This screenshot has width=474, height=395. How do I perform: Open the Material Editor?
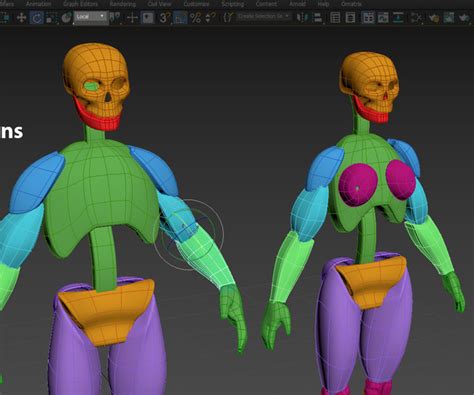click(416, 17)
